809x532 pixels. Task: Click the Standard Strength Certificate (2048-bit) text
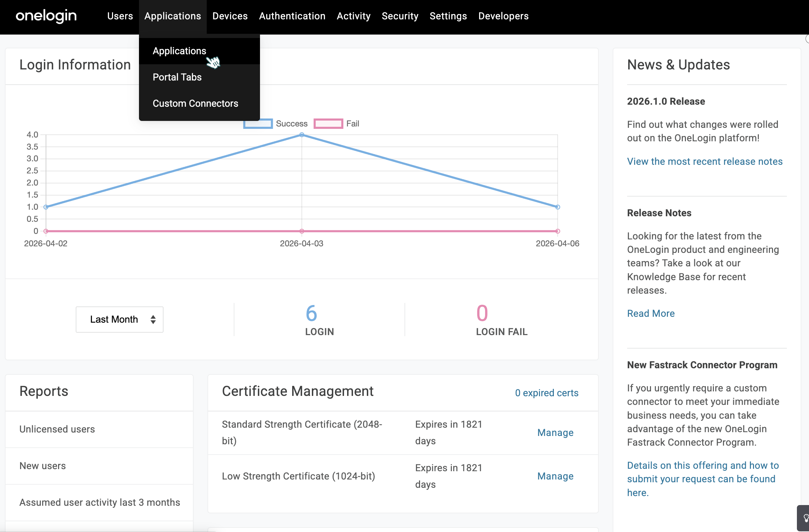click(302, 433)
